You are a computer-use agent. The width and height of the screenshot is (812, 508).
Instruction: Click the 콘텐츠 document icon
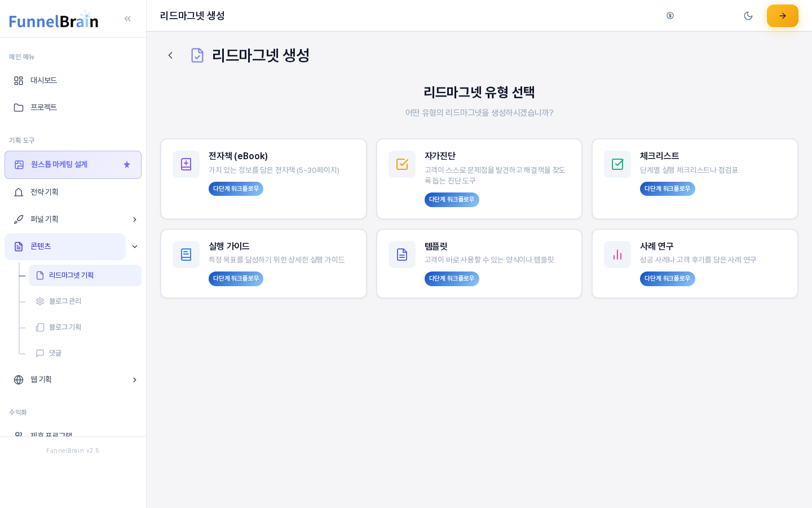(x=19, y=247)
